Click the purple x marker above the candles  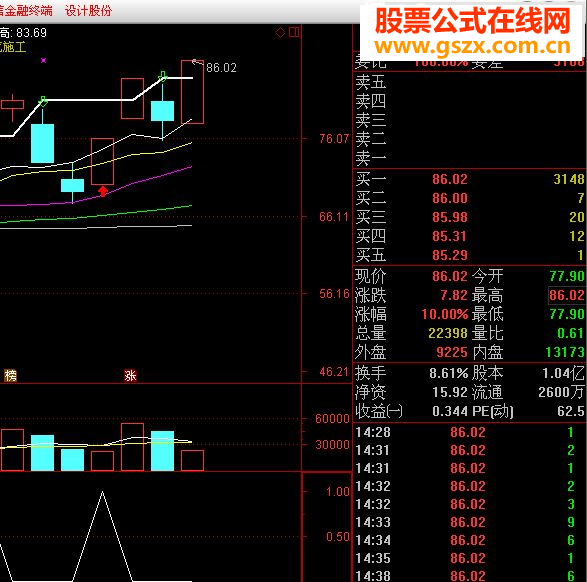[x=43, y=60]
